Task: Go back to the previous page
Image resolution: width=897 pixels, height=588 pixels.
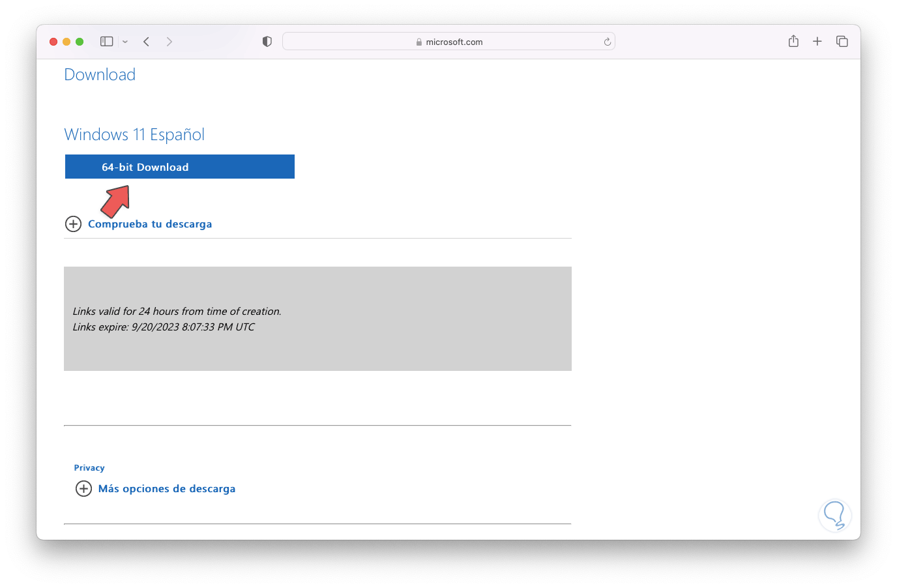Action: 147,42
